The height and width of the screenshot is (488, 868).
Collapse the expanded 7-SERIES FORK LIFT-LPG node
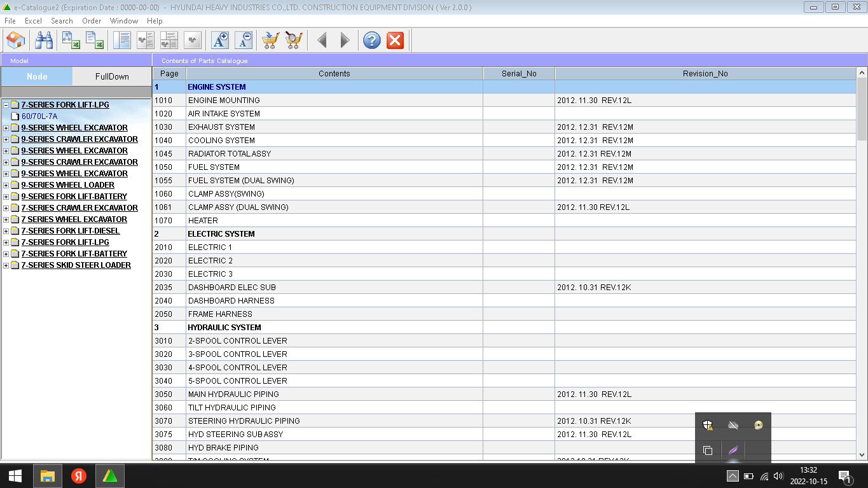point(6,105)
